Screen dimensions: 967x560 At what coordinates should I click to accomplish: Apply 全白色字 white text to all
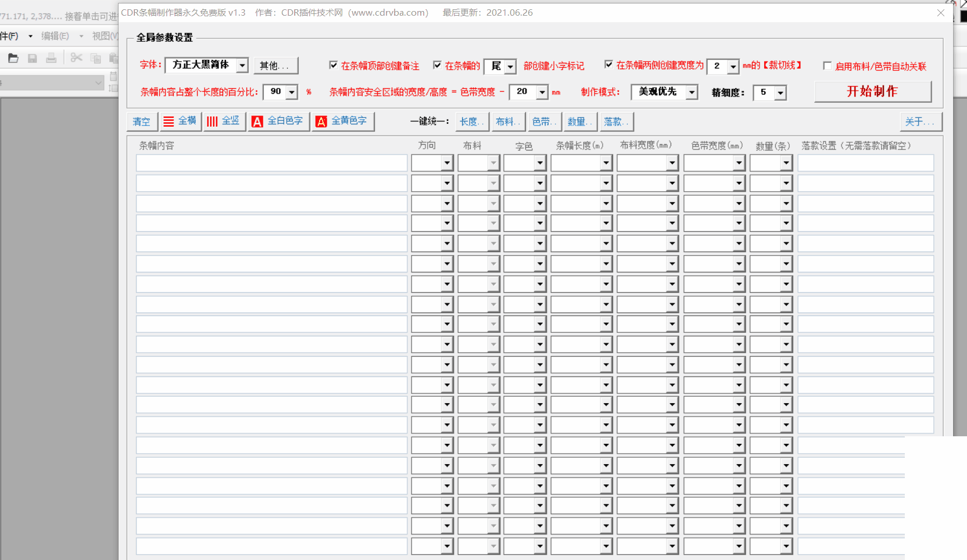point(278,121)
